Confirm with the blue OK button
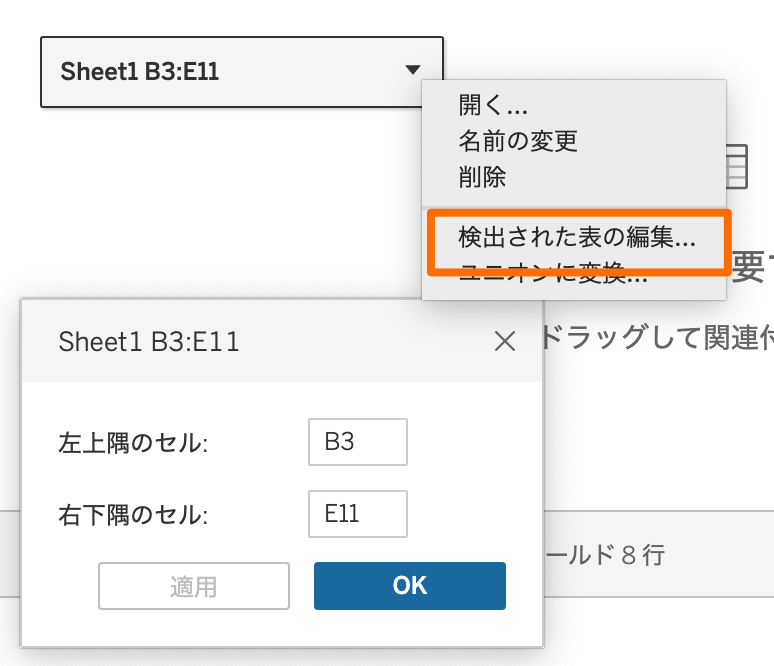 click(410, 586)
